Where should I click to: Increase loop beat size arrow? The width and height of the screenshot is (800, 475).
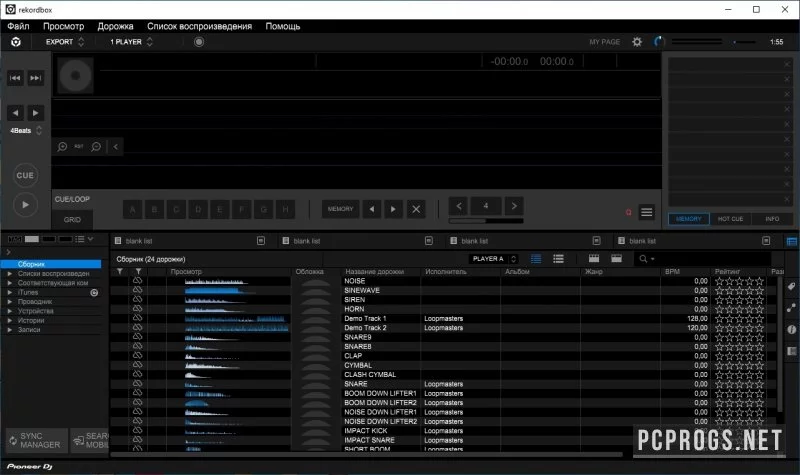click(x=514, y=206)
